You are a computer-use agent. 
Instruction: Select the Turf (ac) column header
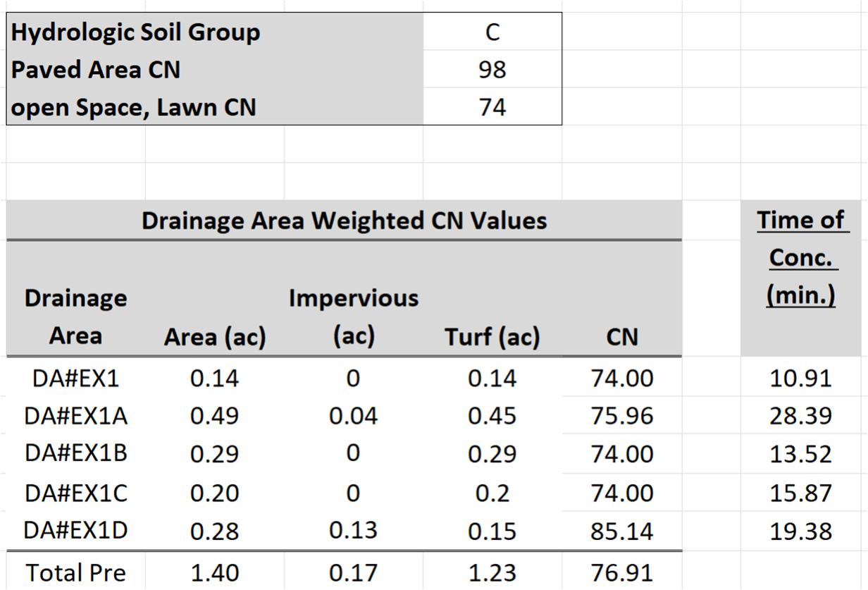pyautogui.click(x=492, y=337)
